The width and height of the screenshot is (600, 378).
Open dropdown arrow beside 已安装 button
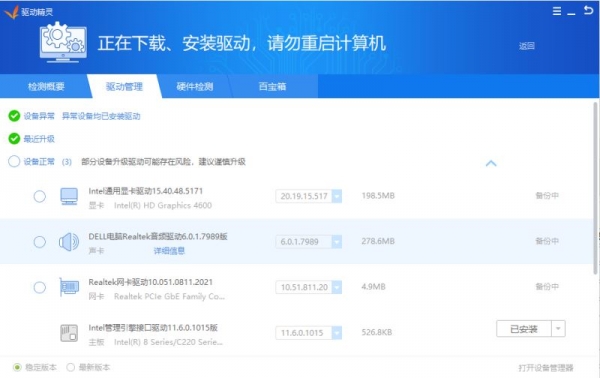coord(558,329)
